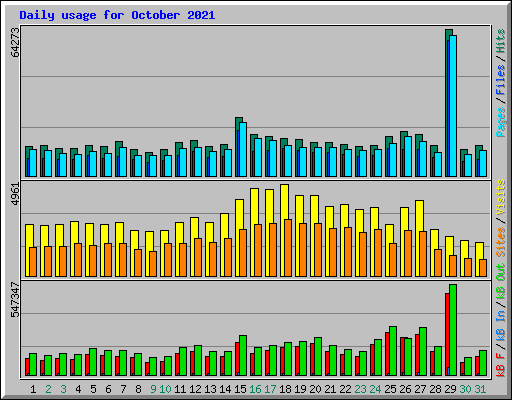The image size is (512, 400).
Task: Select the green kB Out bar for day 29
Action: tap(453, 330)
